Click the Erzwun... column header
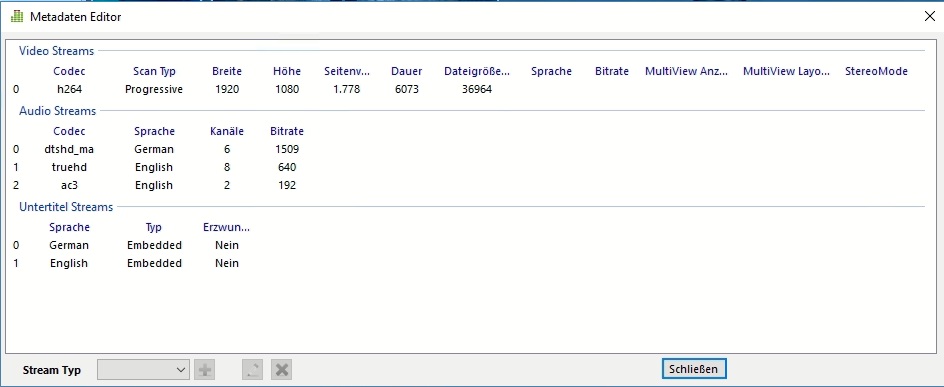This screenshot has width=944, height=387. click(x=227, y=227)
